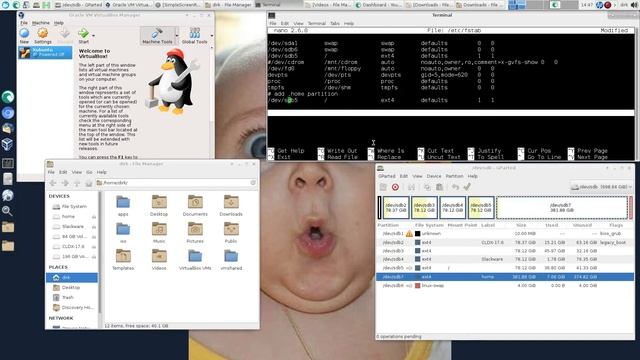This screenshot has height=360, width=640.
Task: Click File Manager path entry field
Action: (x=176, y=183)
